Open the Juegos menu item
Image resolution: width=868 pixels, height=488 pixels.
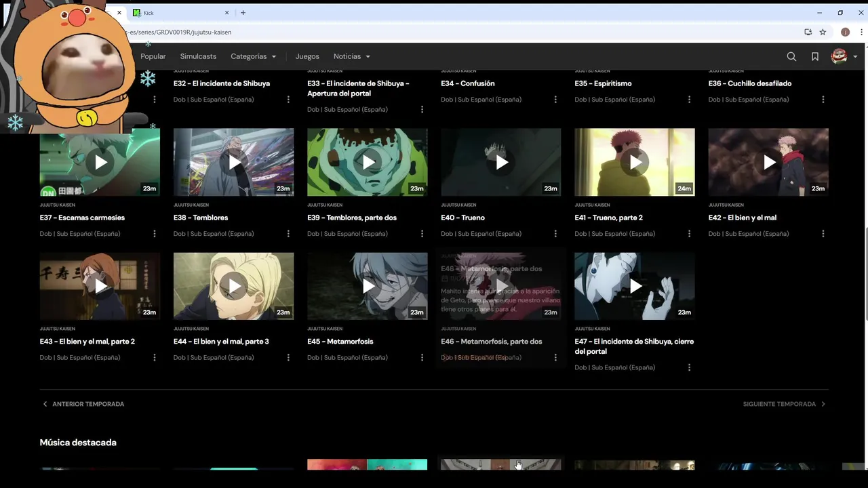coord(307,56)
